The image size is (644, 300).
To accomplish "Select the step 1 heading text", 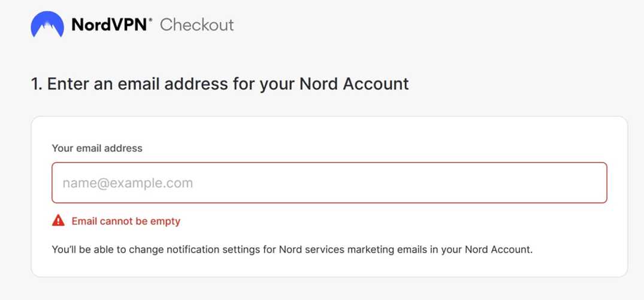I will click(220, 83).
